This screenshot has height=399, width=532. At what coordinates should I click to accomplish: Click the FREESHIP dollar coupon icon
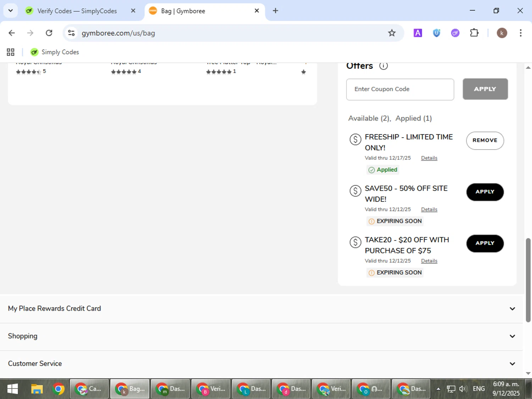(355, 139)
